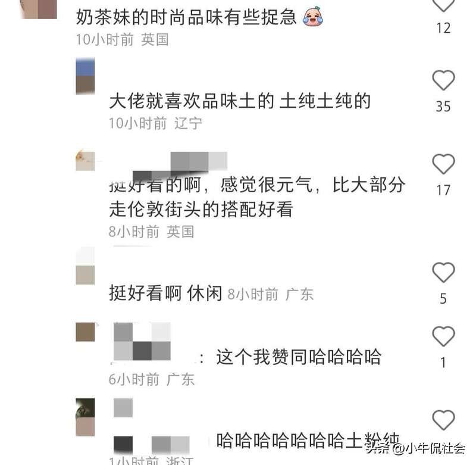The width and height of the screenshot is (476, 465).
Task: Tap the '走伦敦街头的搭配好看' comment text
Action: (201, 209)
